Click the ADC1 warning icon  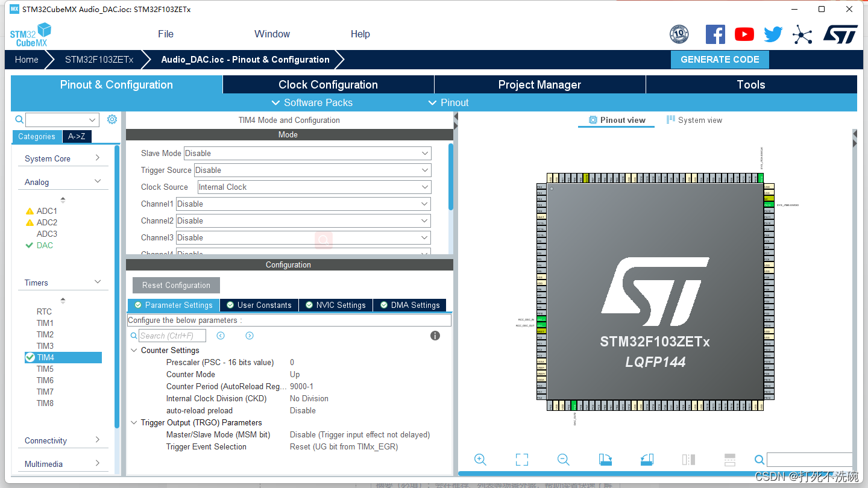click(30, 211)
